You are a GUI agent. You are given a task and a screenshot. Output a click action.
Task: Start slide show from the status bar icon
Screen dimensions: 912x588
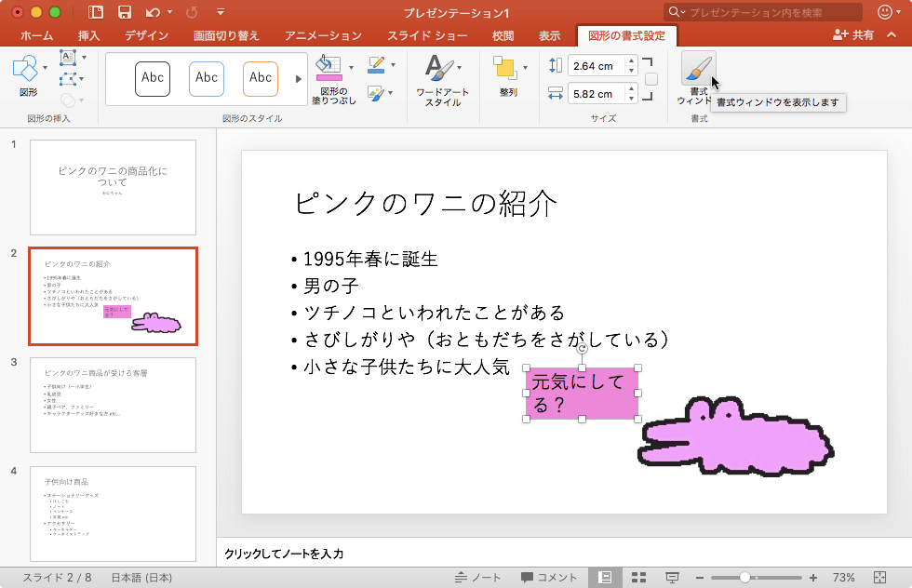tap(673, 577)
